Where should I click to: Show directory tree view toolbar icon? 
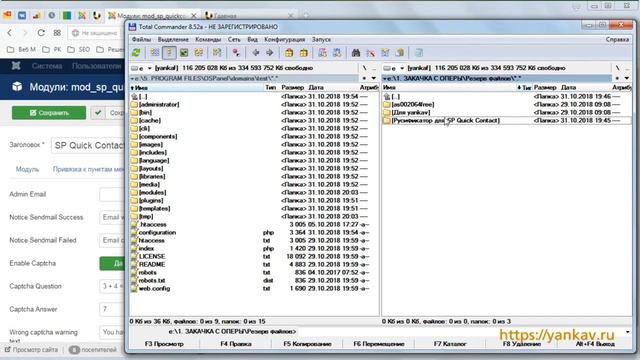(x=199, y=53)
